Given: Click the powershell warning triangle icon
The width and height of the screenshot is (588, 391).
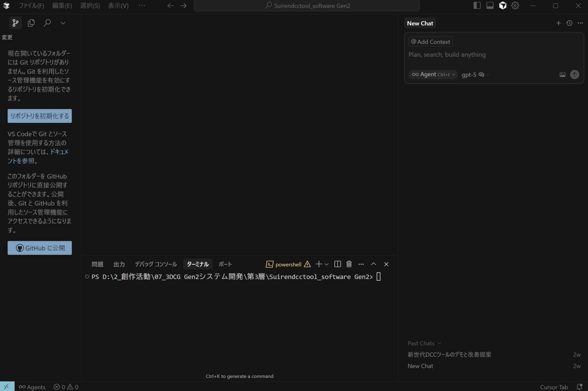Looking at the screenshot, I should click(x=308, y=264).
